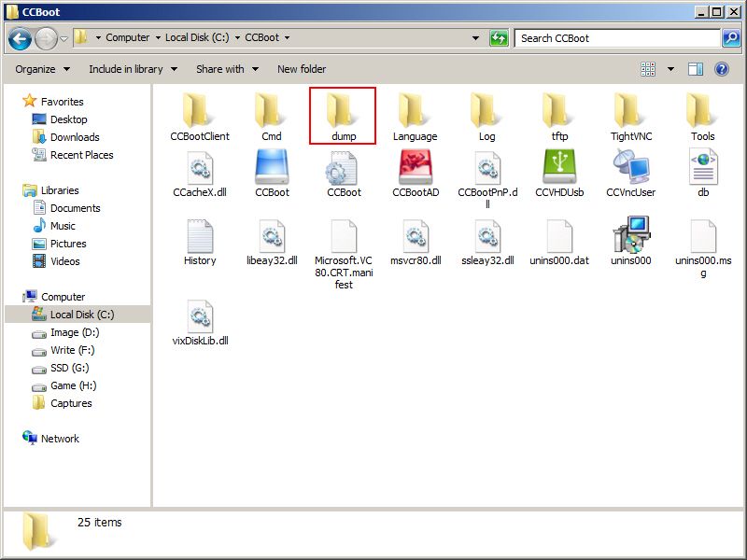Image resolution: width=747 pixels, height=560 pixels.
Task: Expand the CCBoot breadcrumb arrow
Action: [x=287, y=37]
